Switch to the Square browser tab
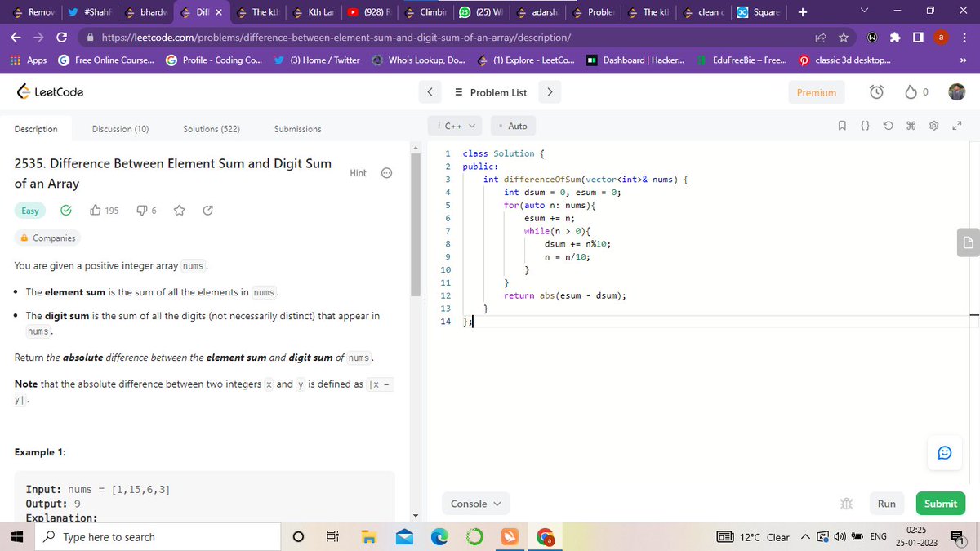Image resolution: width=980 pixels, height=551 pixels. click(759, 12)
